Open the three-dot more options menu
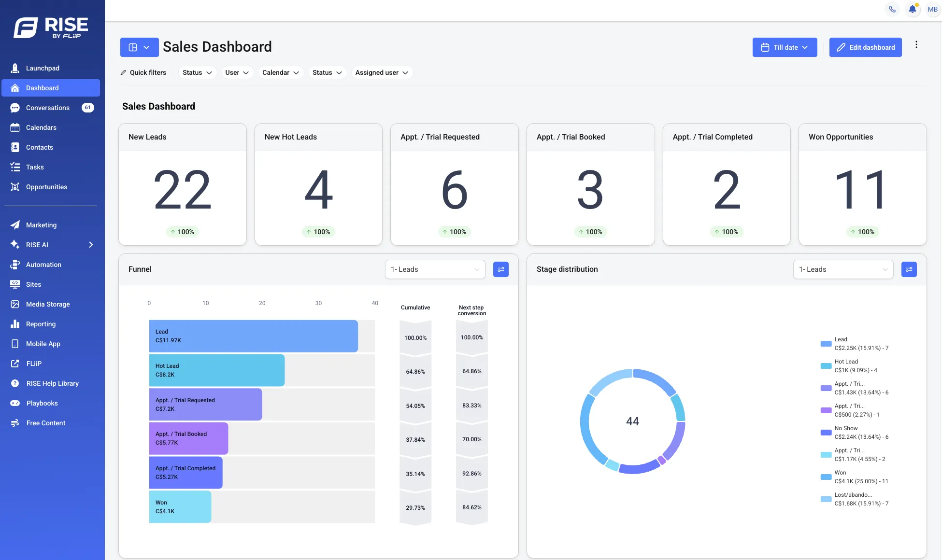 tap(916, 45)
